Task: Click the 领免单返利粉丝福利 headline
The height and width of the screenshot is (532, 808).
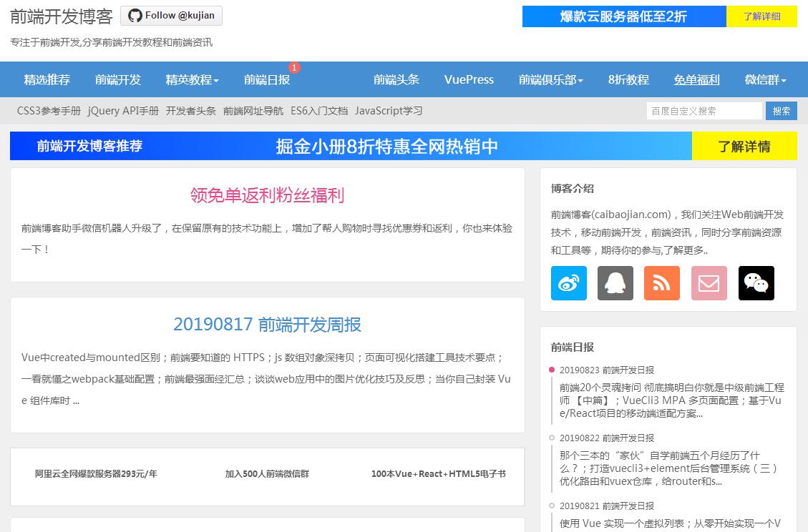Action: (267, 195)
